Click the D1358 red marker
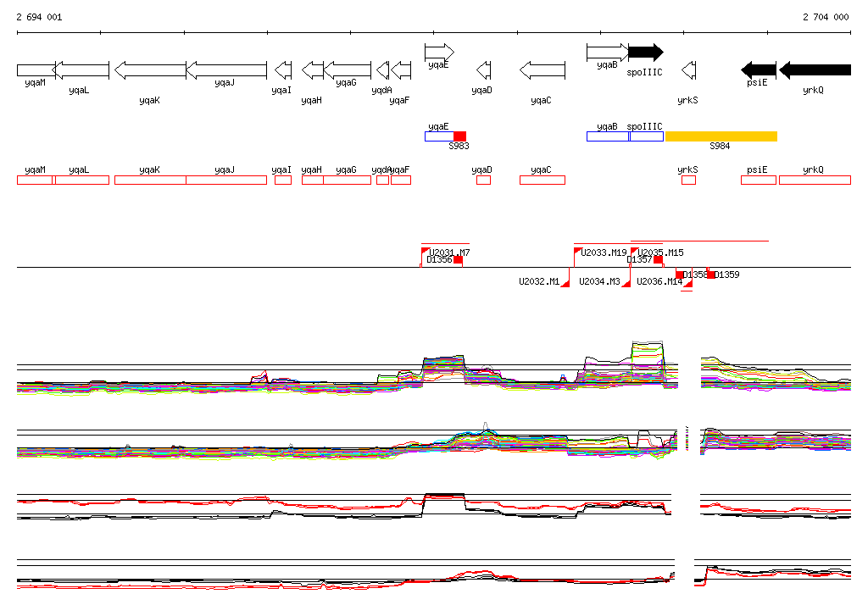 coord(679,275)
